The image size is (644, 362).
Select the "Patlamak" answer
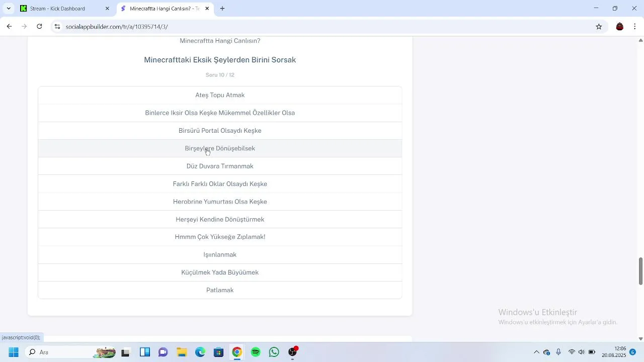[220, 290]
